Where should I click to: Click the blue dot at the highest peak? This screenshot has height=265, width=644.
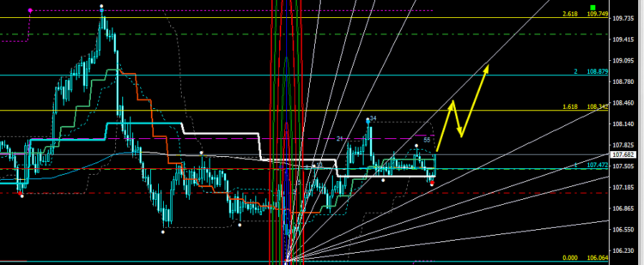102,10
